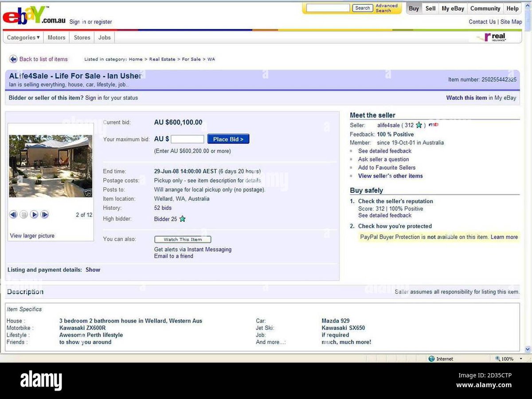The width and height of the screenshot is (532, 399).
Task: Select the Community tab
Action: pyautogui.click(x=485, y=8)
